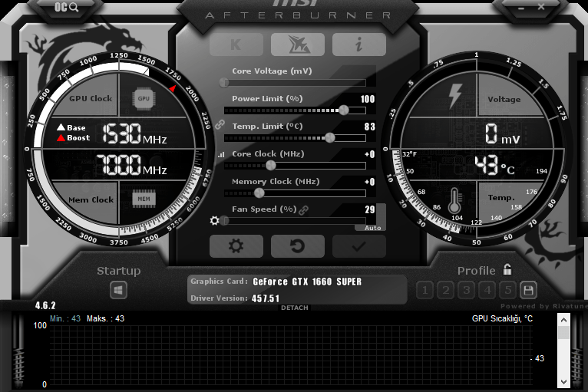Screen dimensions: 588x392
Task: Click the 0 mV voltage readout
Action: 503,134
